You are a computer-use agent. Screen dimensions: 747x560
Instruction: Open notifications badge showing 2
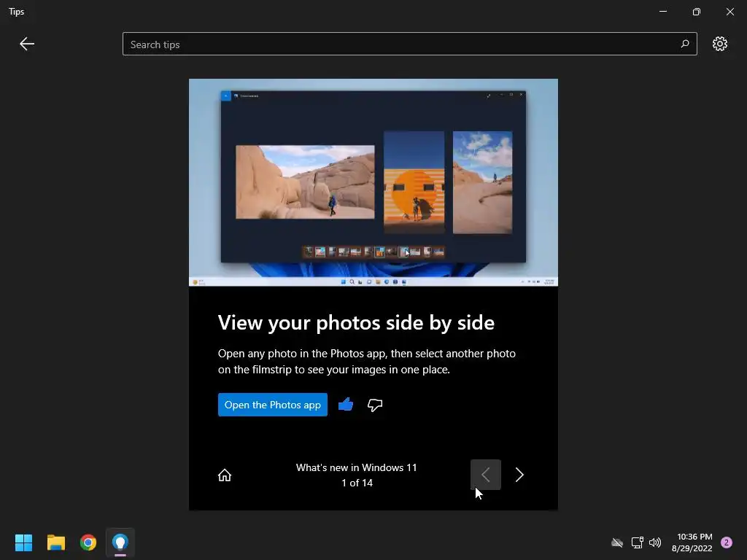click(726, 542)
